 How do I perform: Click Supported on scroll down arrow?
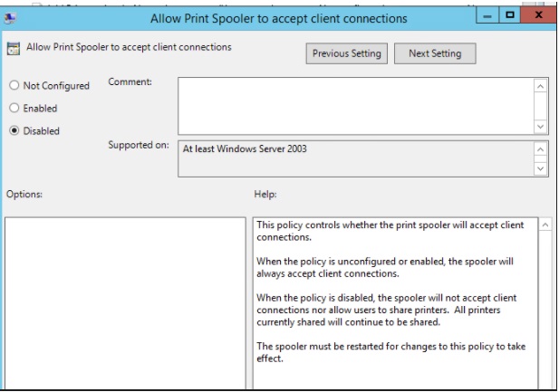pyautogui.click(x=541, y=168)
